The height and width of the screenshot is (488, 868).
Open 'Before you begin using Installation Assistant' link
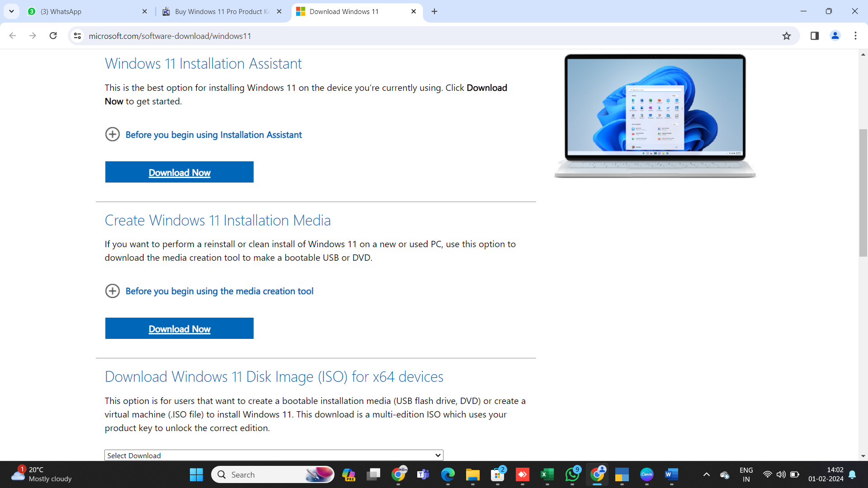click(213, 135)
